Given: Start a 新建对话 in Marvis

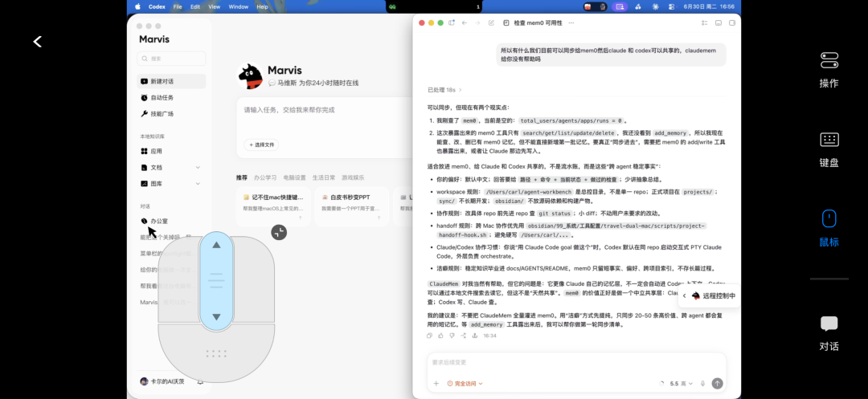Looking at the screenshot, I should tap(172, 81).
